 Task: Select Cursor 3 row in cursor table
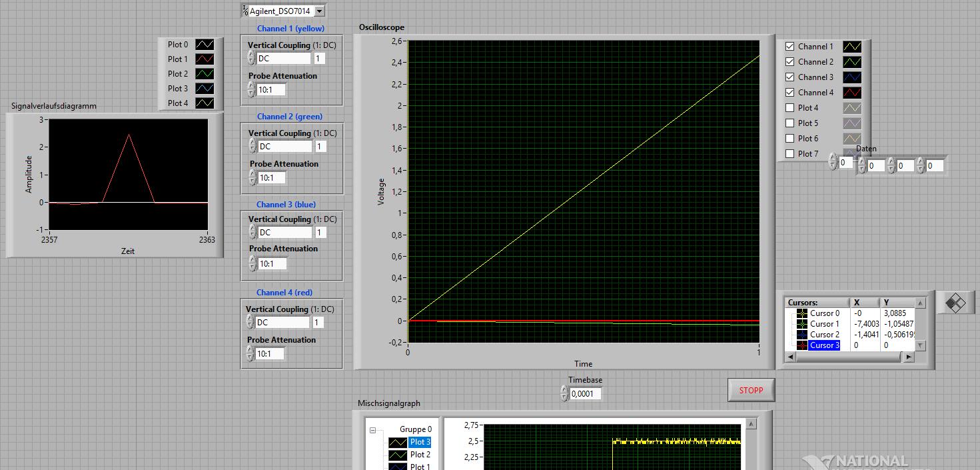point(824,345)
